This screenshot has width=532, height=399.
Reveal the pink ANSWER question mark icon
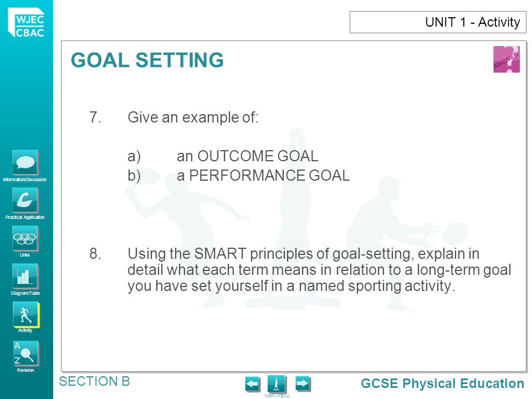click(506, 59)
